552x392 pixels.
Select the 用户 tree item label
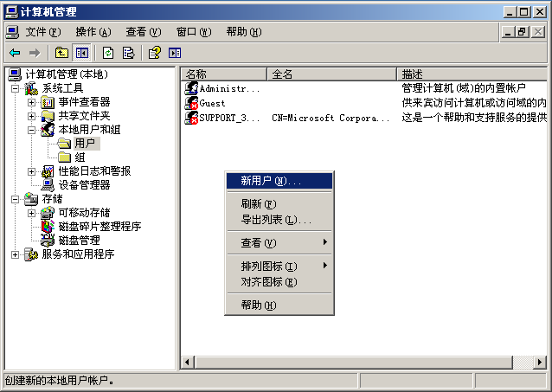tap(85, 144)
